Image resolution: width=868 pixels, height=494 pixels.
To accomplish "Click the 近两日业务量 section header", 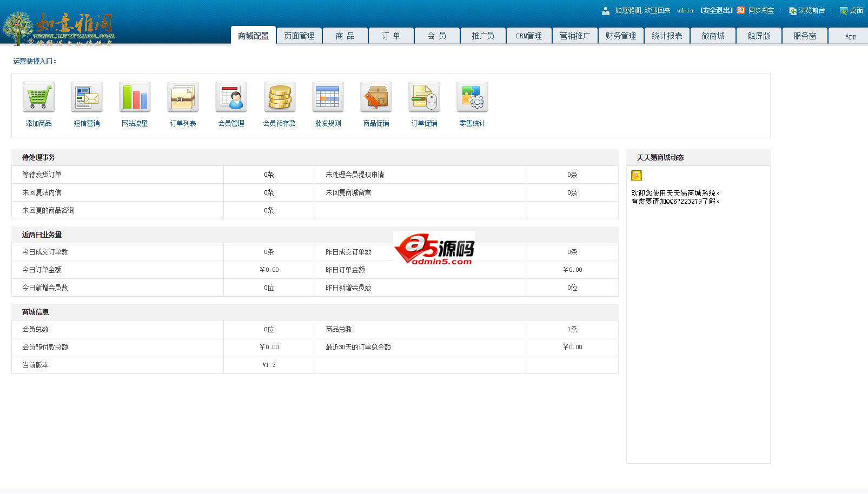I will pyautogui.click(x=42, y=235).
